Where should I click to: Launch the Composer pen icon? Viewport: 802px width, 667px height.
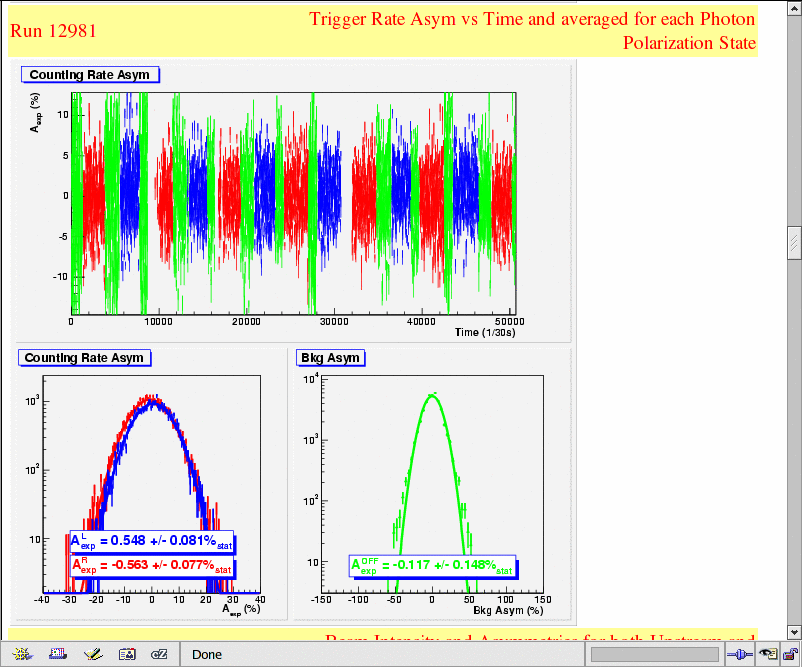pos(93,654)
